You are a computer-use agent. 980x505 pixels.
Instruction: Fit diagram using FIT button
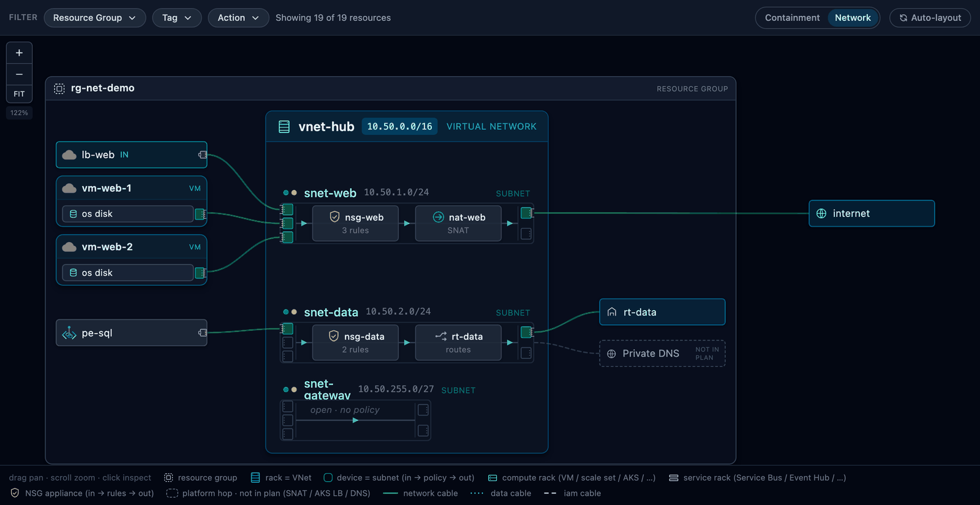(x=19, y=94)
